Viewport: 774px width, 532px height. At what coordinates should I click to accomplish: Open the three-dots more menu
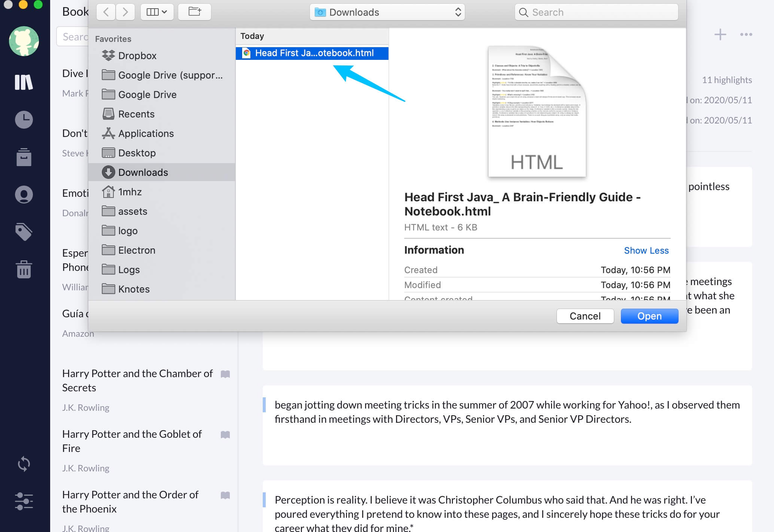[746, 34]
